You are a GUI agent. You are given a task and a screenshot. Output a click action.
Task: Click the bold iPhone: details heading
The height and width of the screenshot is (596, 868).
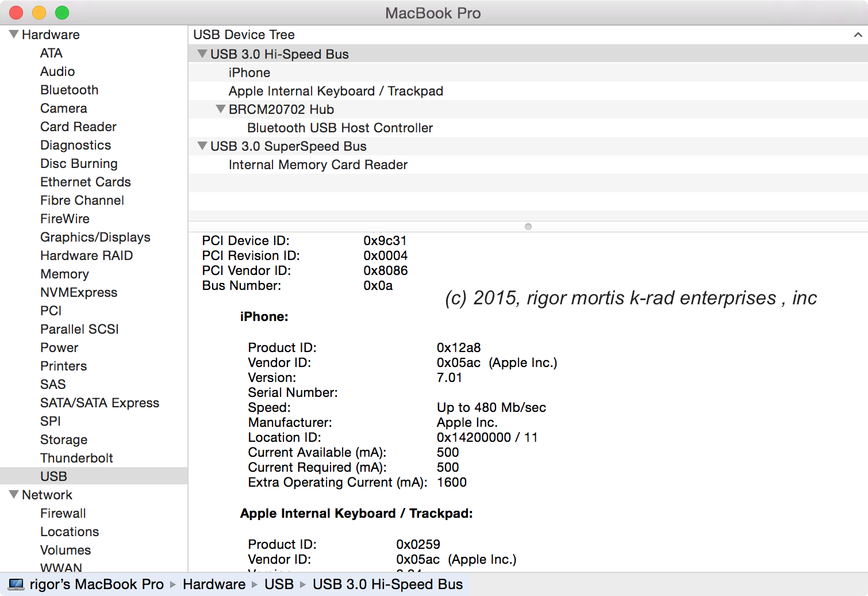pos(264,316)
